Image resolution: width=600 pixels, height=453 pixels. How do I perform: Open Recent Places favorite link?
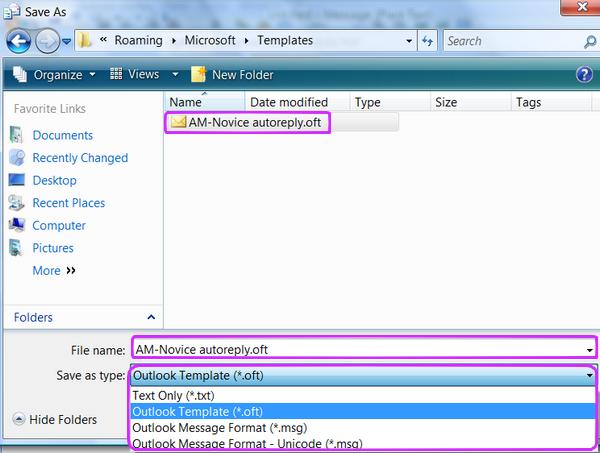pyautogui.click(x=69, y=203)
